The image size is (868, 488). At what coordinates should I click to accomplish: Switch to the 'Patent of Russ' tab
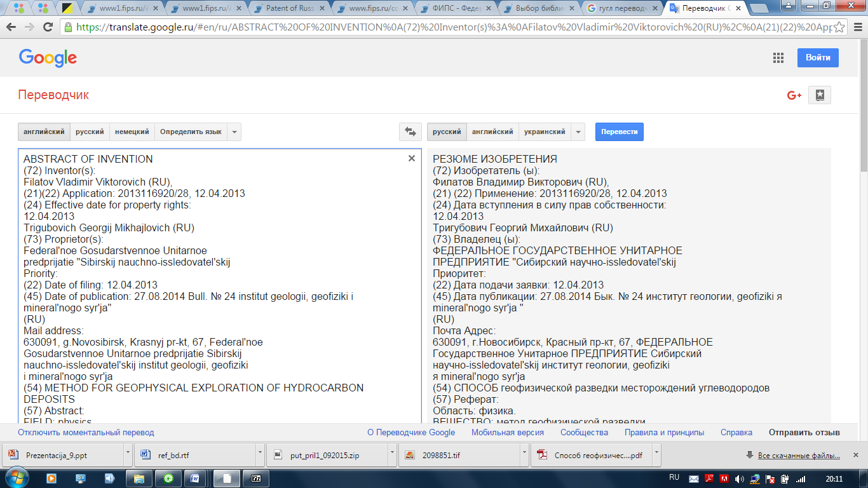click(290, 9)
